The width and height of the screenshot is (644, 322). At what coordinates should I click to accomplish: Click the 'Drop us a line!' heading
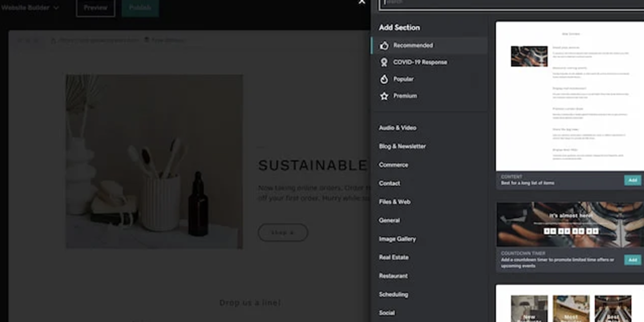pos(250,303)
